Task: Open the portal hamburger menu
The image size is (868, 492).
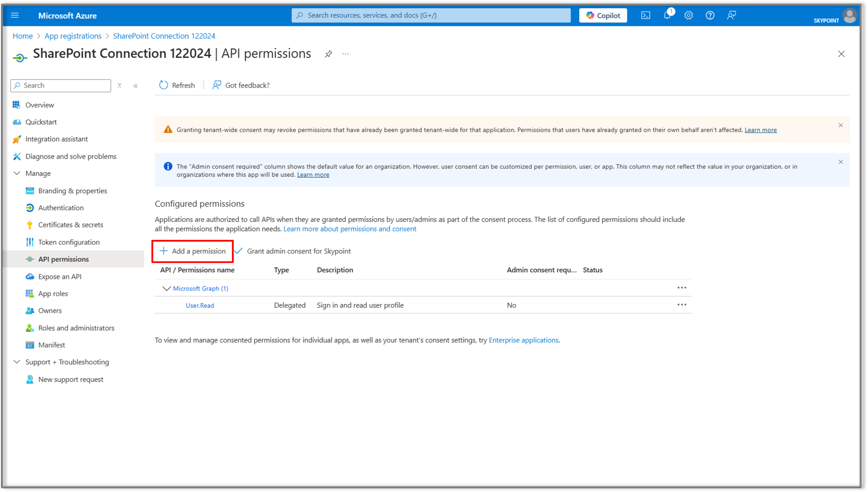Action: [15, 15]
